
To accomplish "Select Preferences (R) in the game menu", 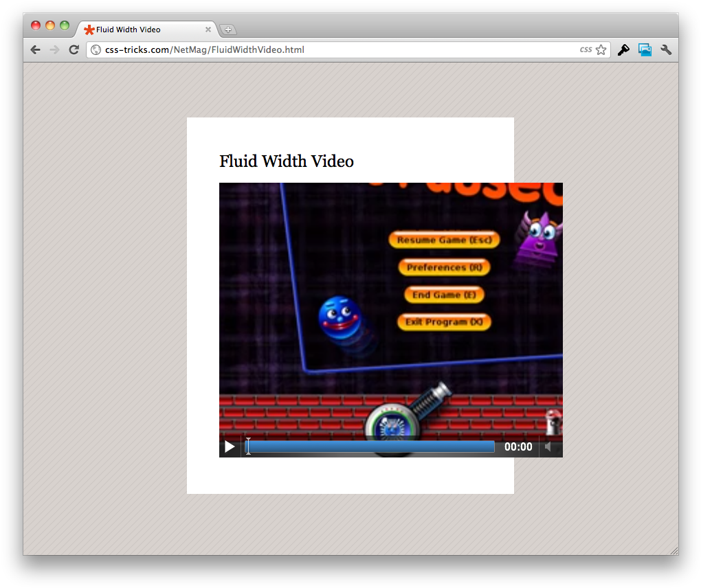I will [x=444, y=267].
